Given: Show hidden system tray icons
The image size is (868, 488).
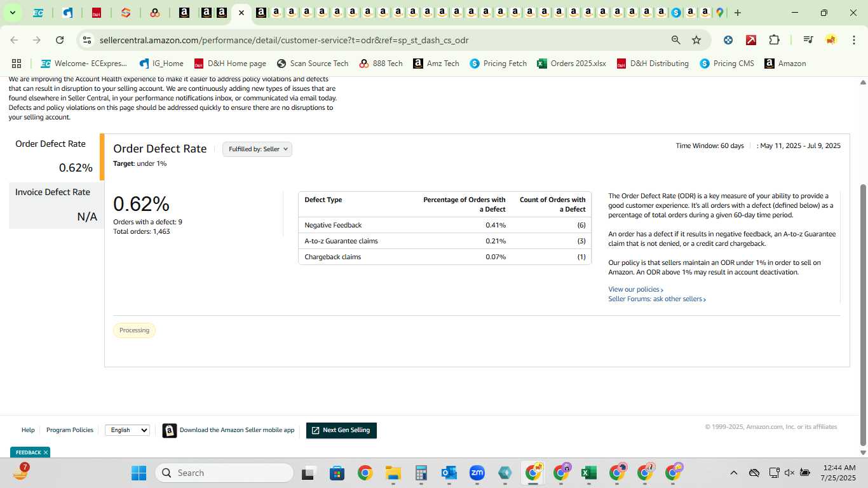Looking at the screenshot, I should click(x=733, y=473).
